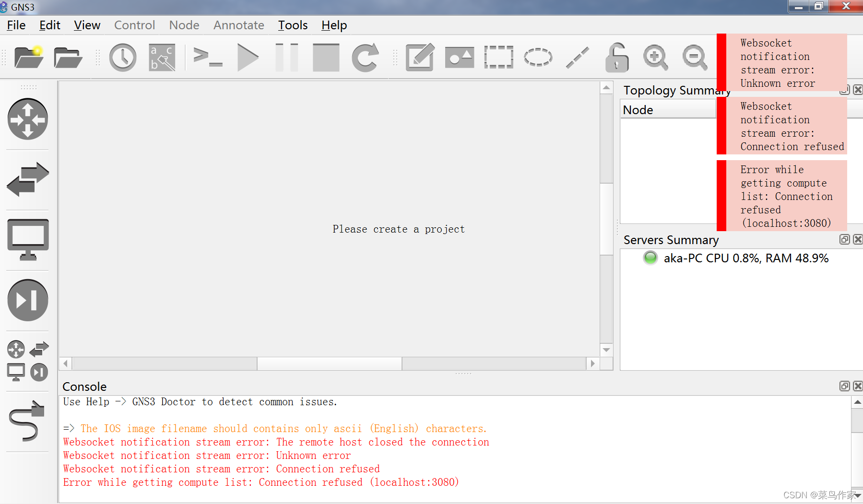Click console scrollbar up arrow

coord(857,402)
